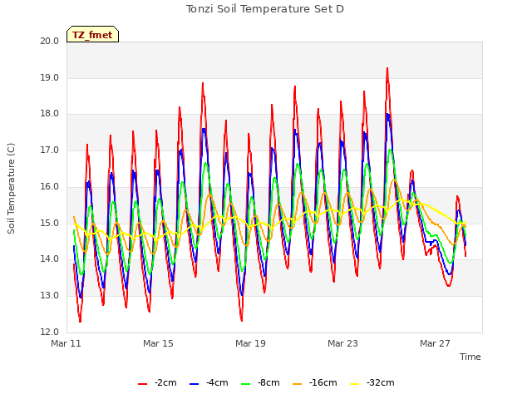Click the Time axis label

(x=470, y=357)
